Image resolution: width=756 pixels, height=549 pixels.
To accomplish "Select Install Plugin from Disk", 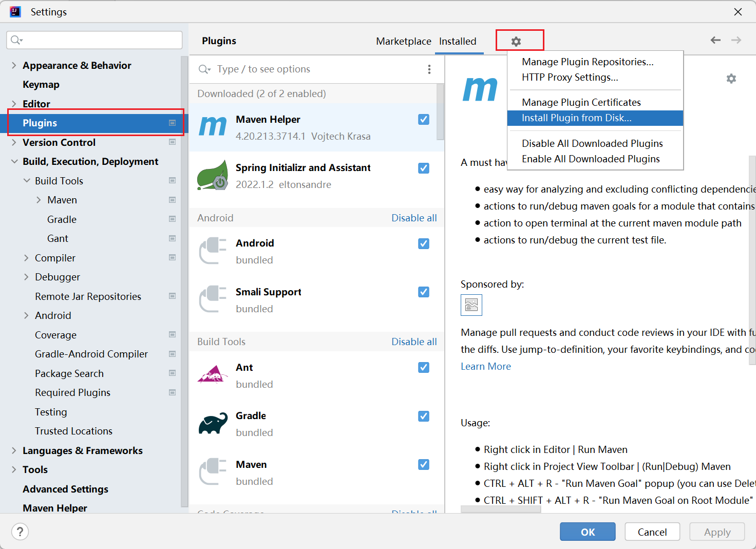I will click(x=595, y=118).
